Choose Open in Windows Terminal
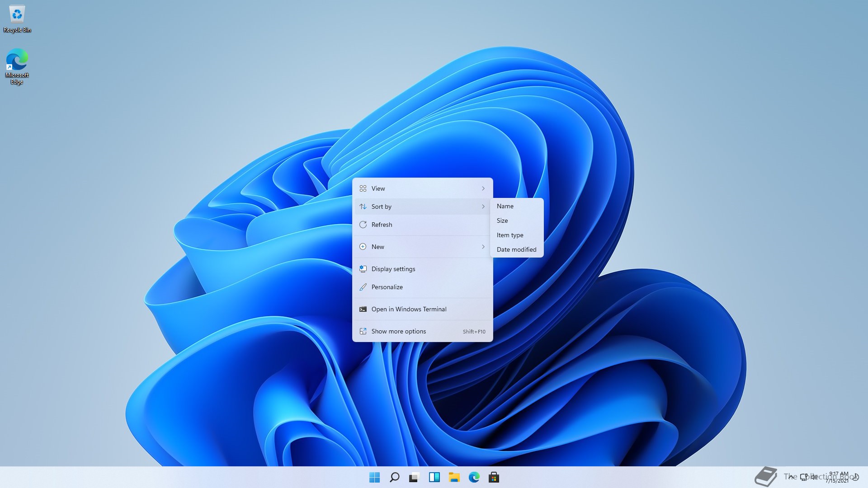The height and width of the screenshot is (488, 868). [x=422, y=309]
